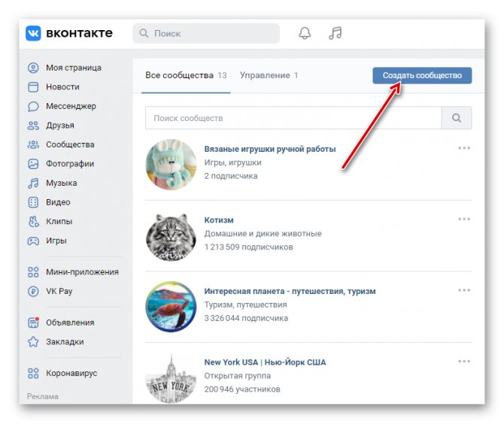Viewport: 504px width, 424px height.
Task: Open the music note icon in header
Action: [335, 33]
